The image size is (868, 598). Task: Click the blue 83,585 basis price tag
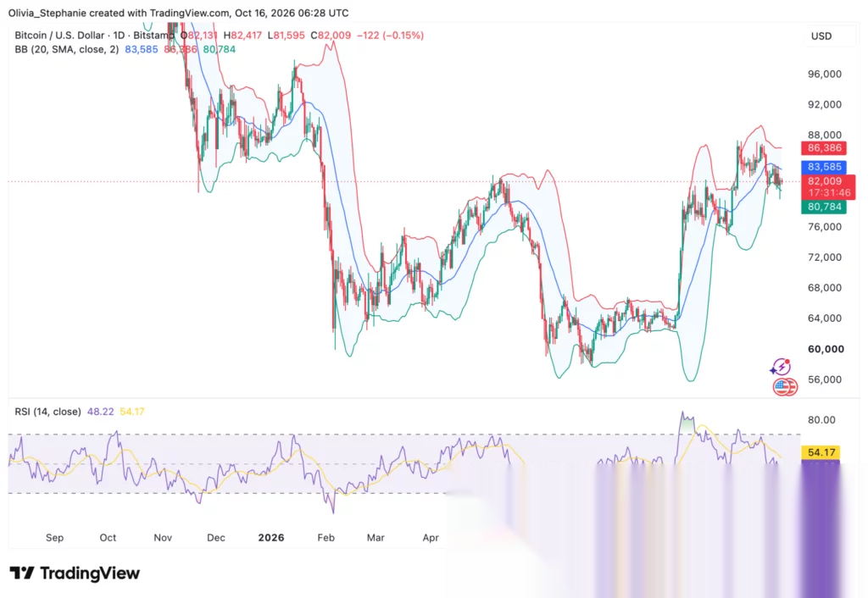point(824,167)
